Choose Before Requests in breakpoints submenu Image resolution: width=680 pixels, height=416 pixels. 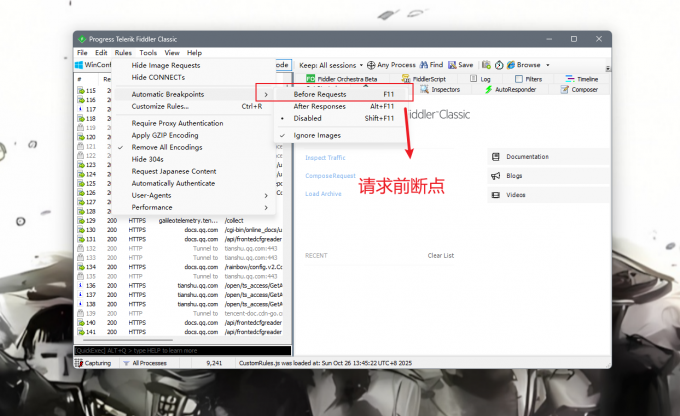(320, 93)
